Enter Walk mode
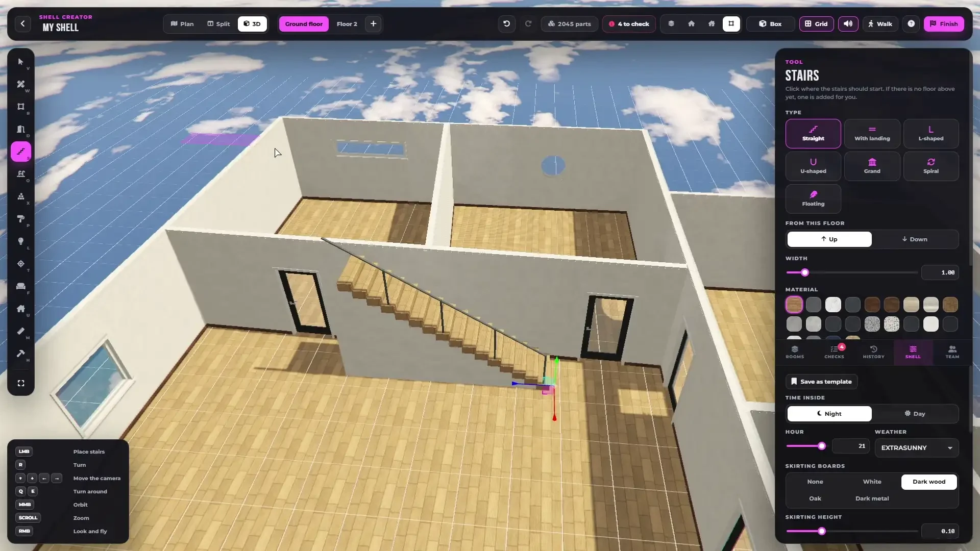Image resolution: width=980 pixels, height=551 pixels. coord(880,24)
